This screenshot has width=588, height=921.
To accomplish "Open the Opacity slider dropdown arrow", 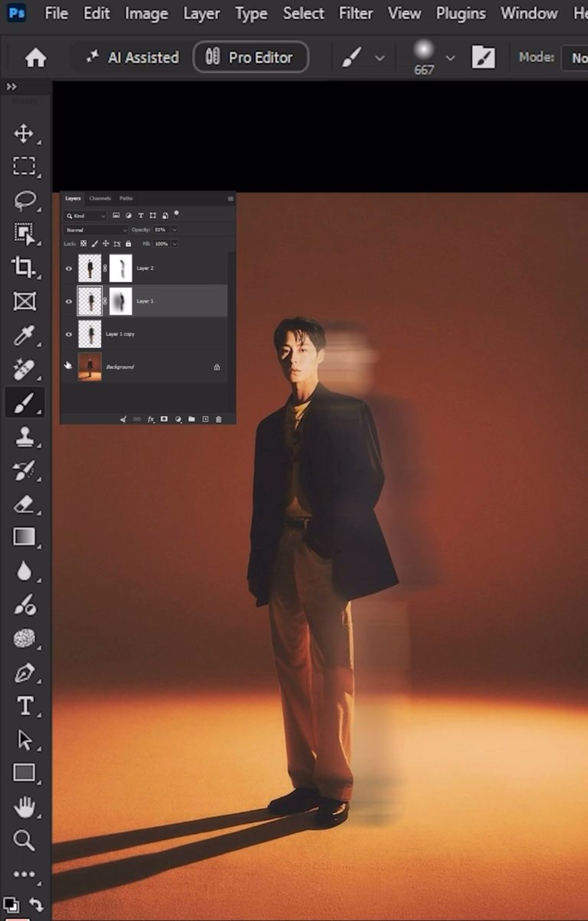I will (175, 230).
